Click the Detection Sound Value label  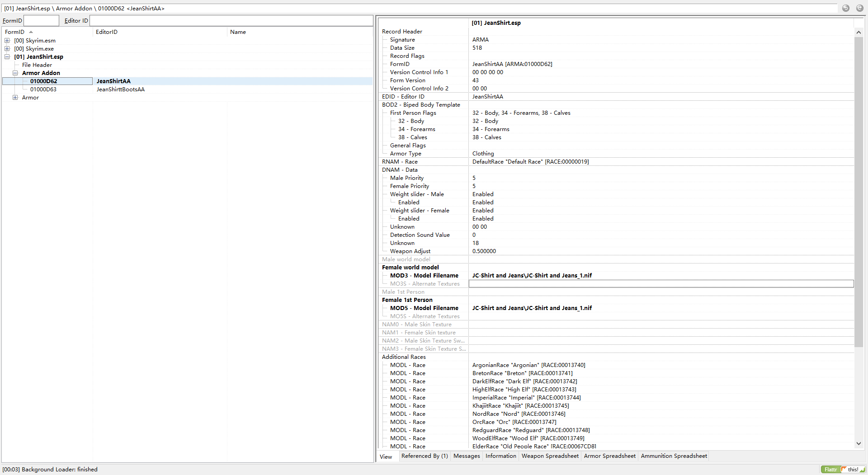(x=420, y=235)
